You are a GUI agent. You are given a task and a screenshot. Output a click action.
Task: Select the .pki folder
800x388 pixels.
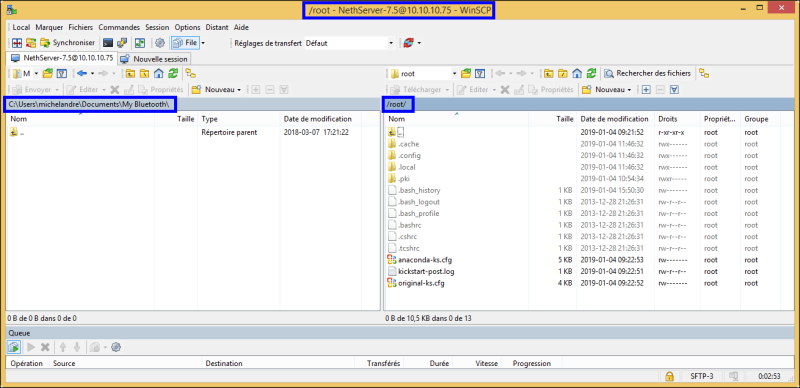tap(398, 178)
